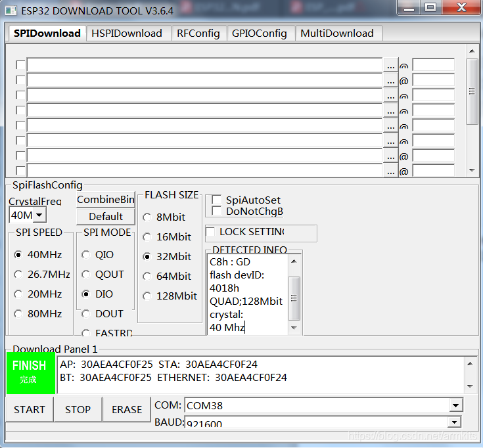
Task: Open the COM port dropdown COM38
Action: [455, 405]
